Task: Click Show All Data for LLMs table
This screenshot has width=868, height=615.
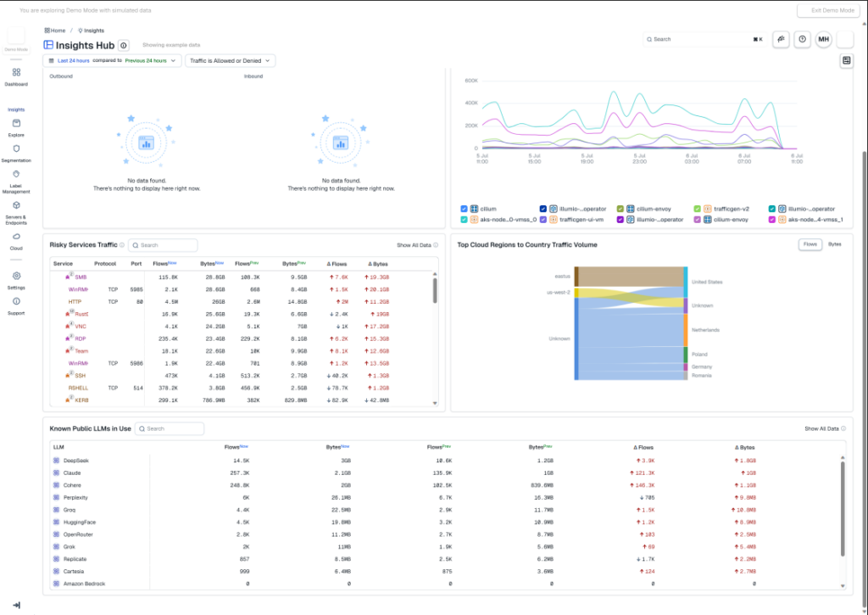Action: [x=821, y=429]
